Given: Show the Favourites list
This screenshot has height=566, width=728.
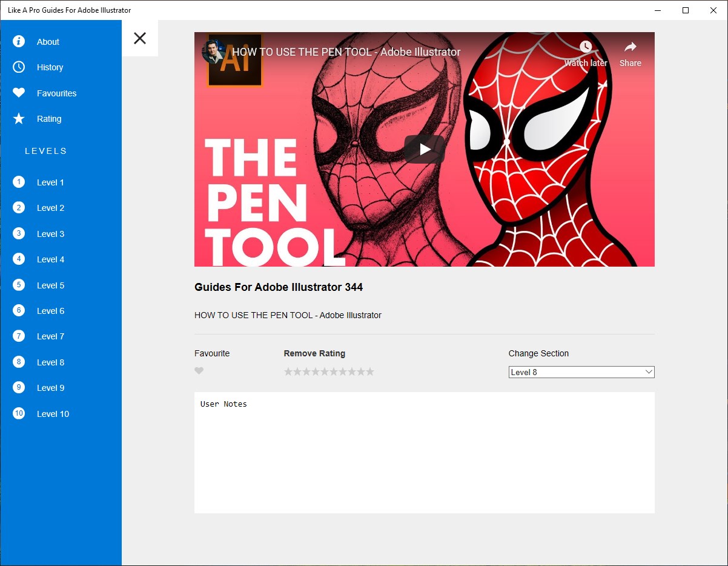Looking at the screenshot, I should [61, 93].
